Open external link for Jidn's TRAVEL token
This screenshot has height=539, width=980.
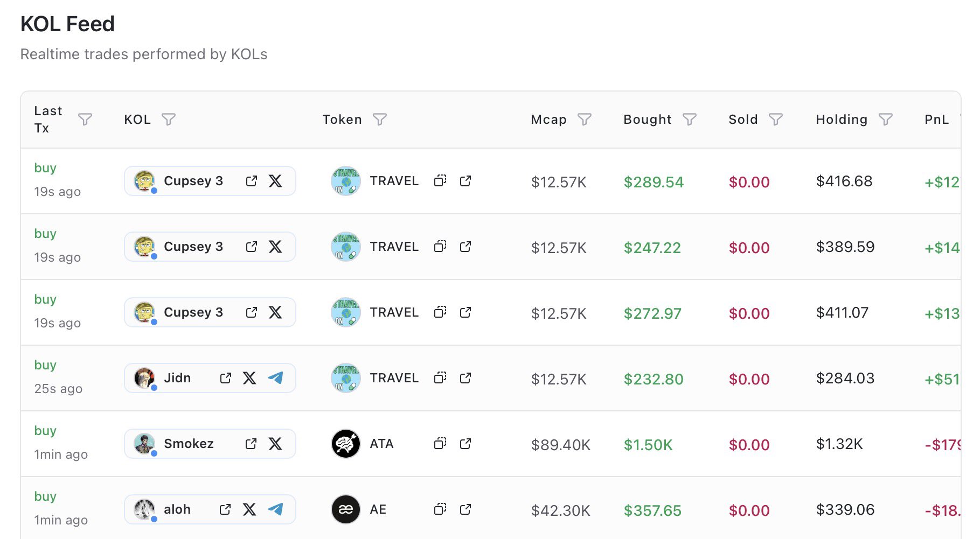pyautogui.click(x=465, y=378)
